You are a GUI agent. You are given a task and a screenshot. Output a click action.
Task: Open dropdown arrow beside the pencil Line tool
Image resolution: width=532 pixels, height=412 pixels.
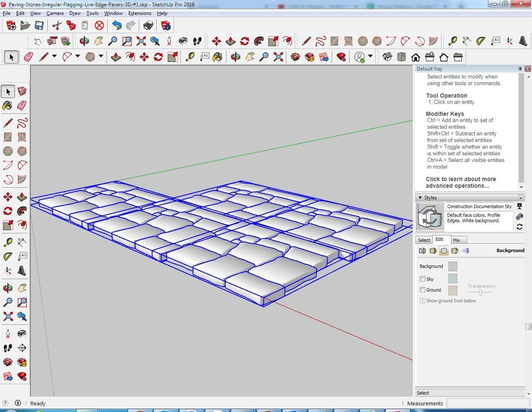pos(54,56)
